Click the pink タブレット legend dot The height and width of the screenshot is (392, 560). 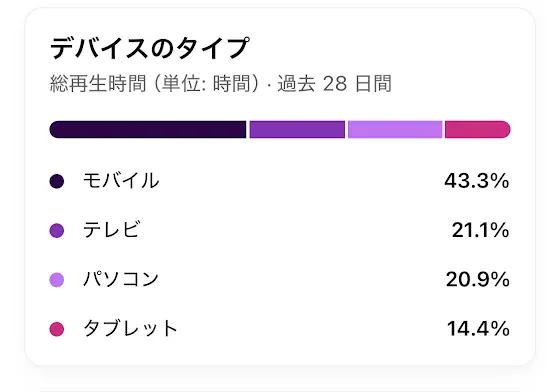pyautogui.click(x=57, y=329)
